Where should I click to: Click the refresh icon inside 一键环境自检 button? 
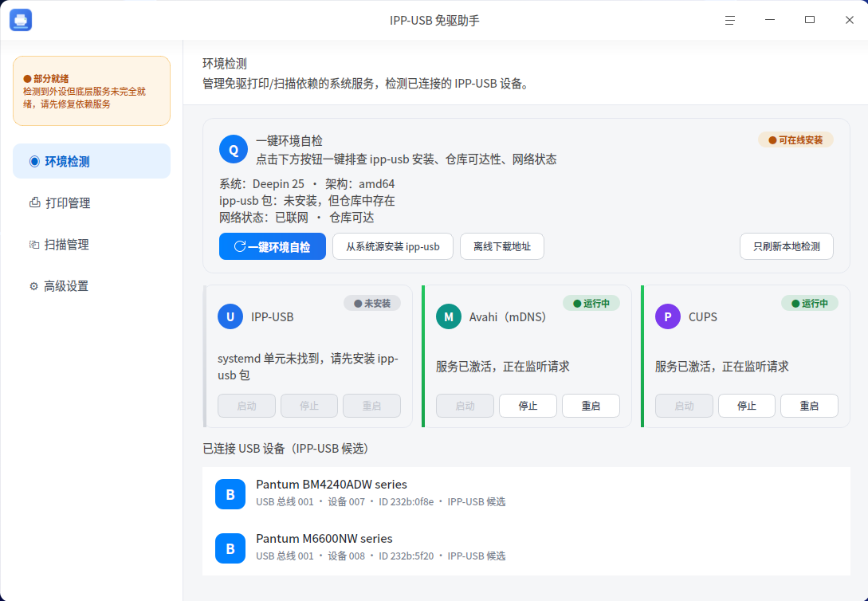[240, 246]
